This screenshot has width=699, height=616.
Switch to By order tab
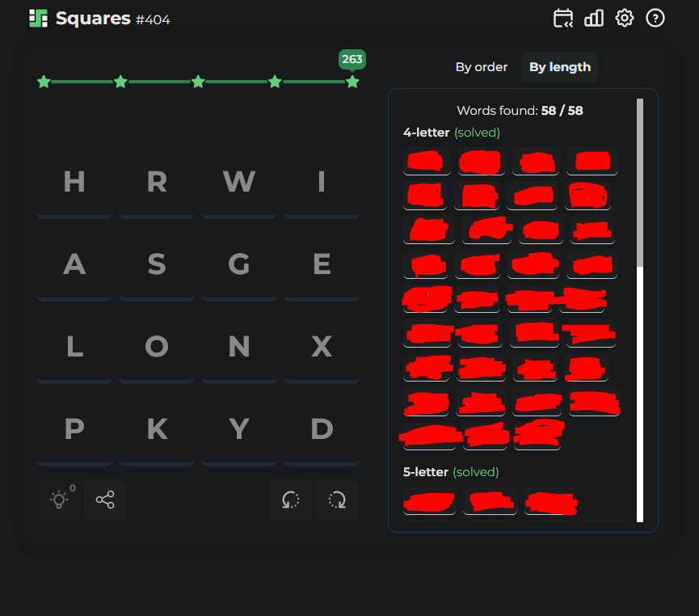[x=482, y=67]
